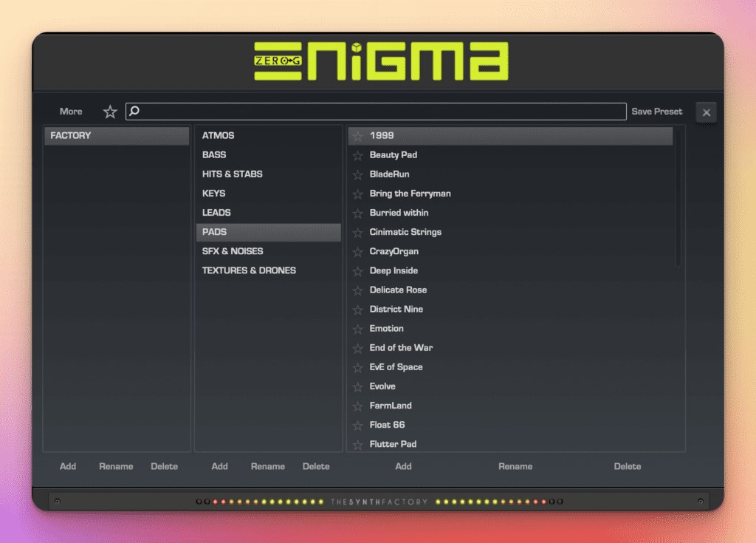Favorite the Flutter Pad preset star

(x=358, y=445)
